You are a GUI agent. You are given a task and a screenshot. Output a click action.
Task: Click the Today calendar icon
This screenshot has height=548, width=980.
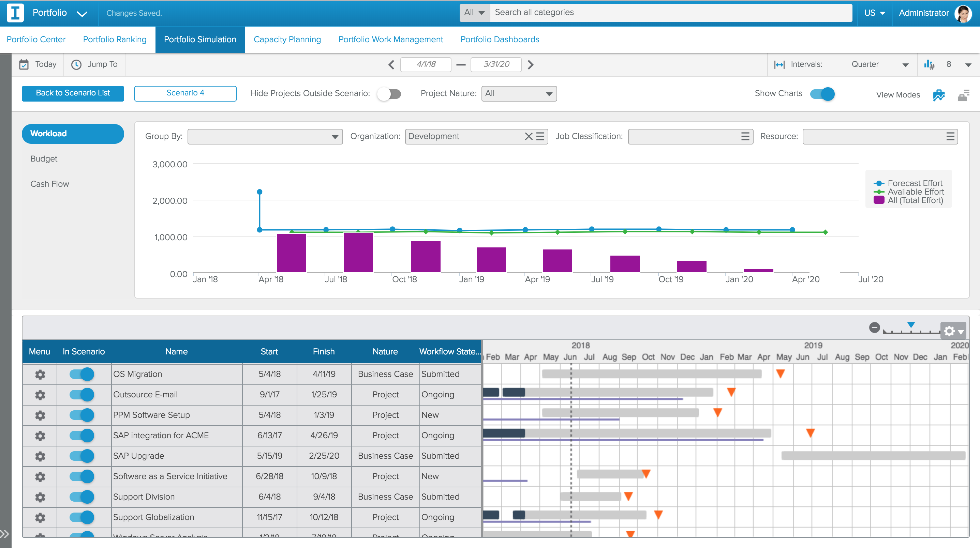(x=24, y=64)
